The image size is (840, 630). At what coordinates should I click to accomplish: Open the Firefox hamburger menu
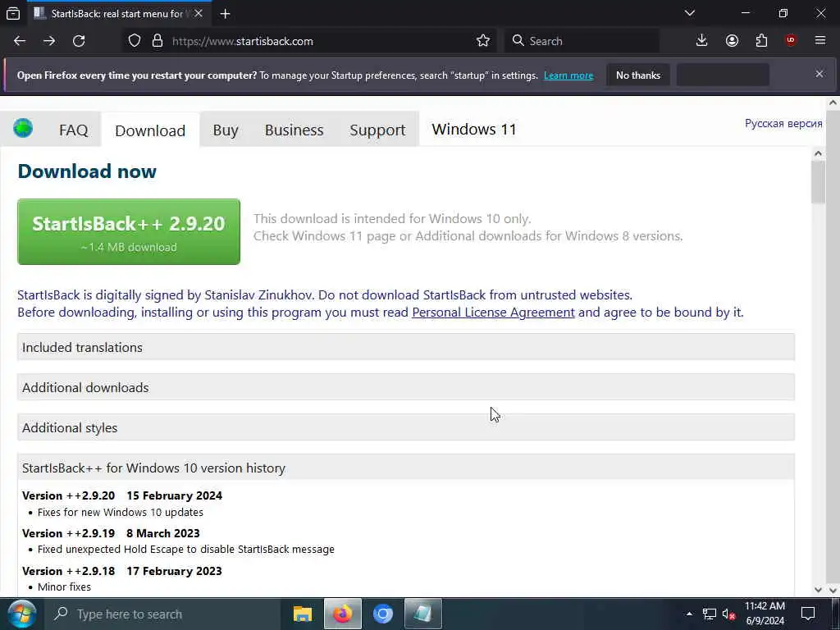pyautogui.click(x=820, y=40)
